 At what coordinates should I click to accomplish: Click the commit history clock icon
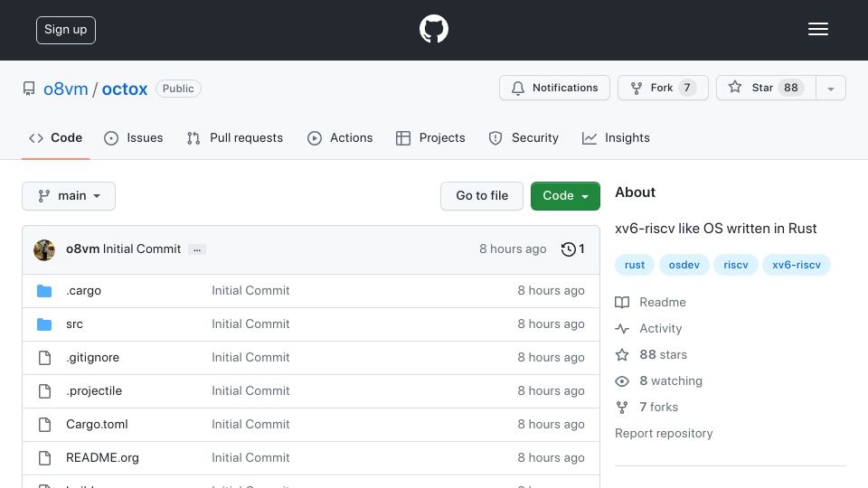[x=568, y=249]
